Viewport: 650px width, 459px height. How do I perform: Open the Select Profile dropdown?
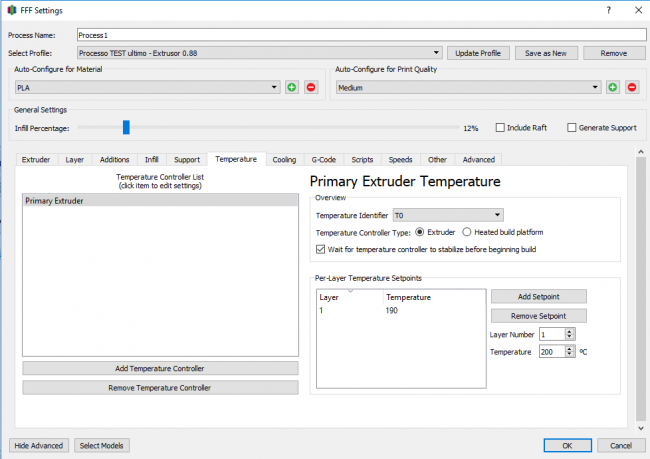click(437, 53)
